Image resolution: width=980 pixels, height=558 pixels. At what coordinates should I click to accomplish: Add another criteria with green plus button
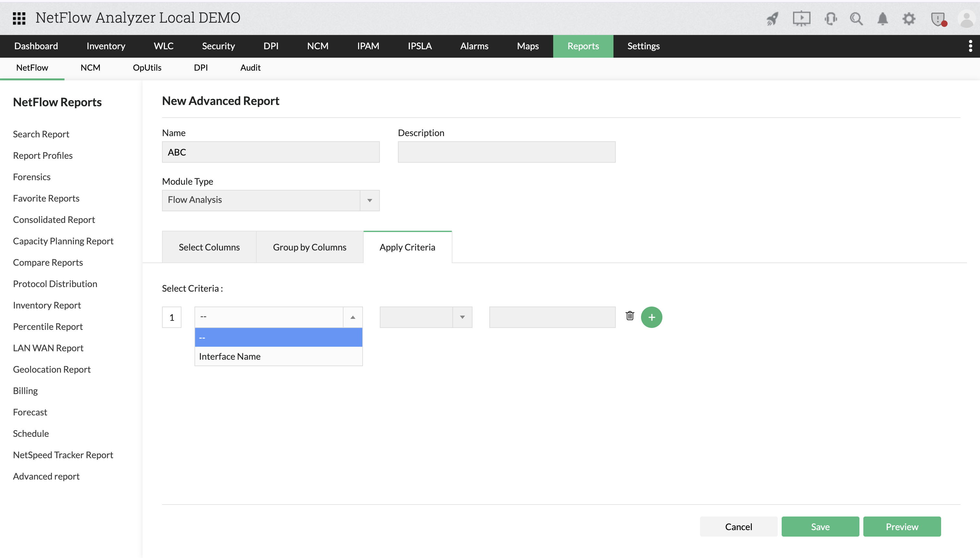(651, 317)
